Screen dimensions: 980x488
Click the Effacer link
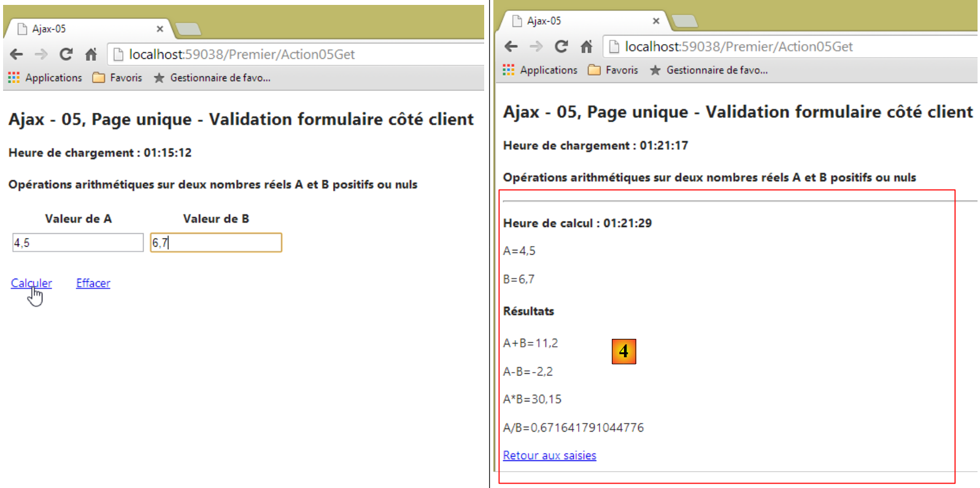93,283
